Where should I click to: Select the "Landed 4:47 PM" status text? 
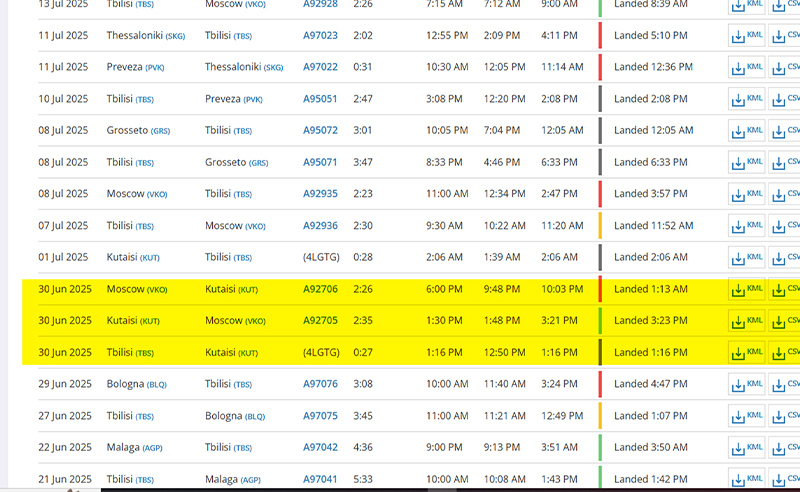click(x=651, y=384)
